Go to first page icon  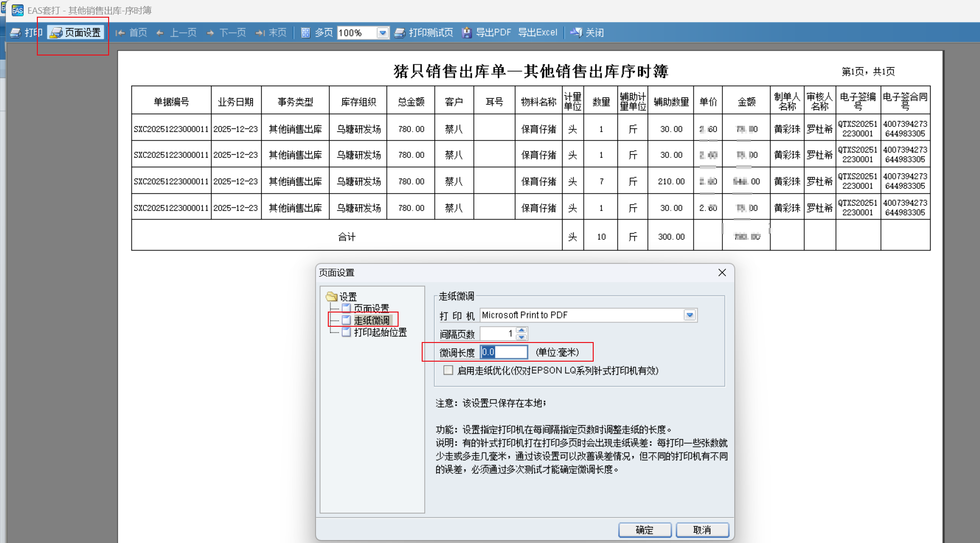(120, 33)
